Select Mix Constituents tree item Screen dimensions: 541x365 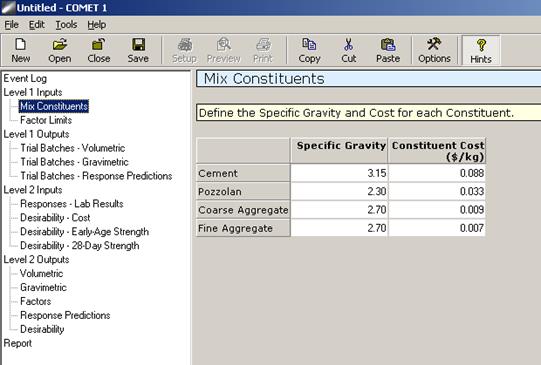point(54,106)
